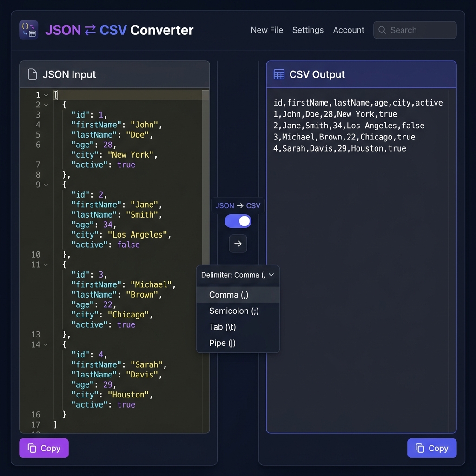Open Settings from top navigation
Viewport: 476px width, 476px height.
click(308, 30)
